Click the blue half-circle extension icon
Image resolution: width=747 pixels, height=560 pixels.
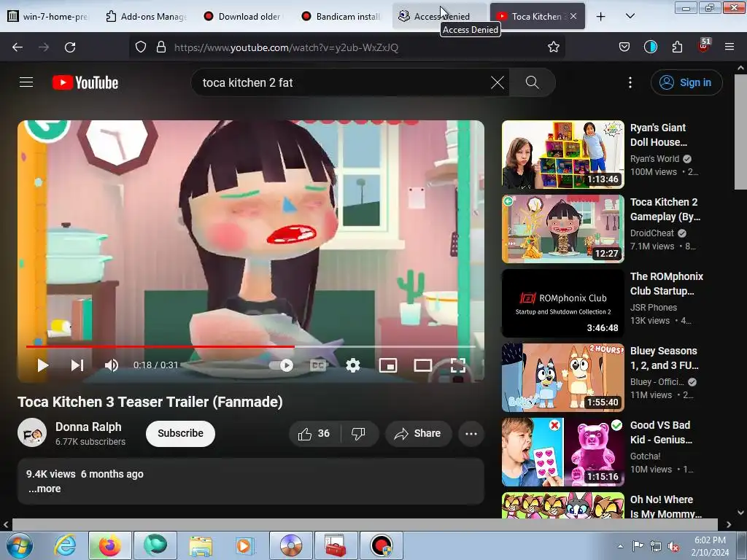[650, 47]
